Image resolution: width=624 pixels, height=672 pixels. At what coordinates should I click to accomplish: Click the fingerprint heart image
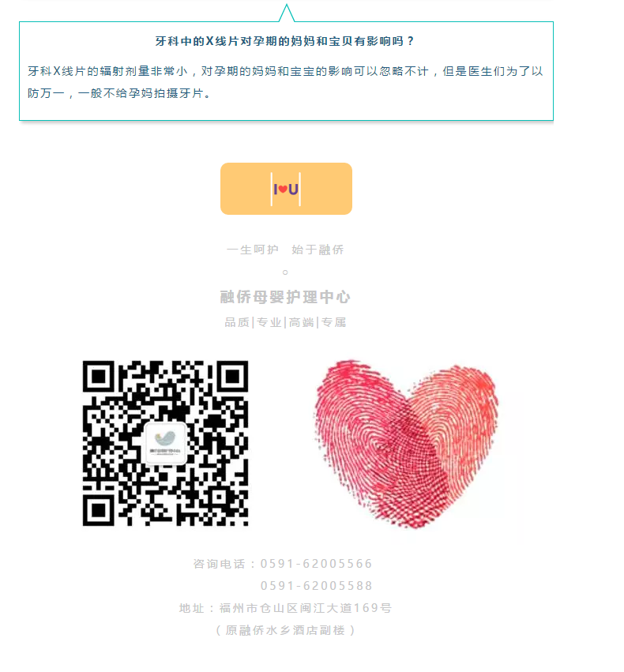407,444
